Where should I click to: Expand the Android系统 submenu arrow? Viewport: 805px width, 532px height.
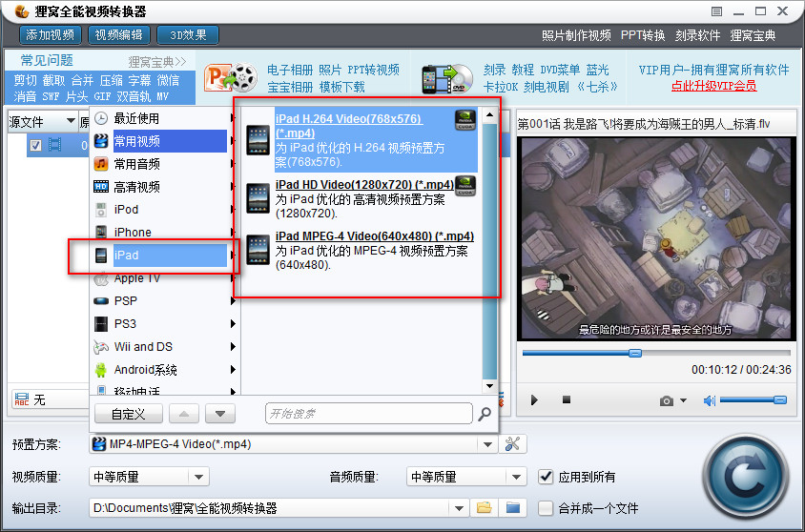point(233,369)
